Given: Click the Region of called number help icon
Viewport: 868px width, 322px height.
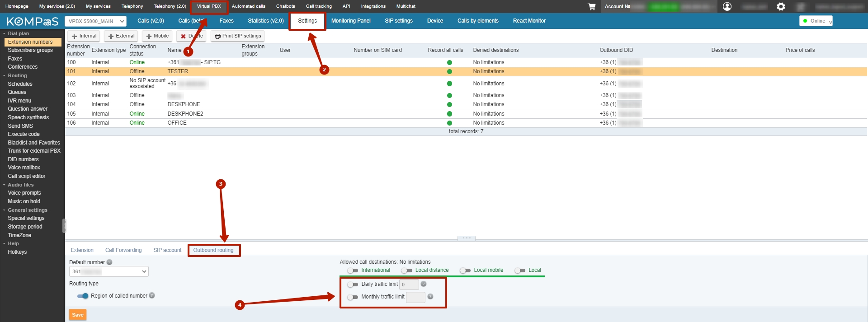Looking at the screenshot, I should [152, 295].
